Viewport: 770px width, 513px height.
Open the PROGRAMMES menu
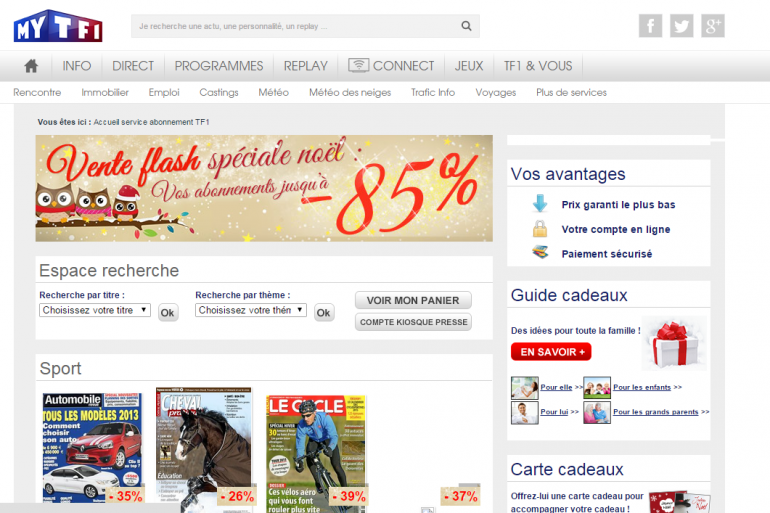219,66
